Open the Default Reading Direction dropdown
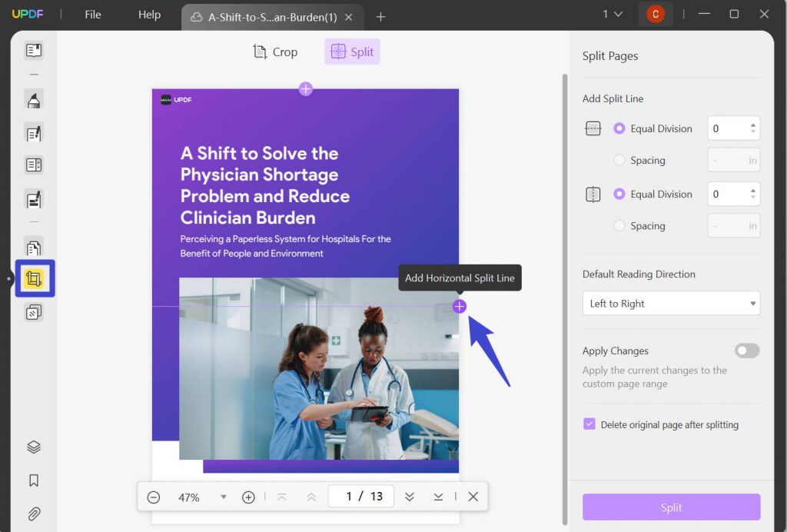Image resolution: width=787 pixels, height=532 pixels. (670, 303)
